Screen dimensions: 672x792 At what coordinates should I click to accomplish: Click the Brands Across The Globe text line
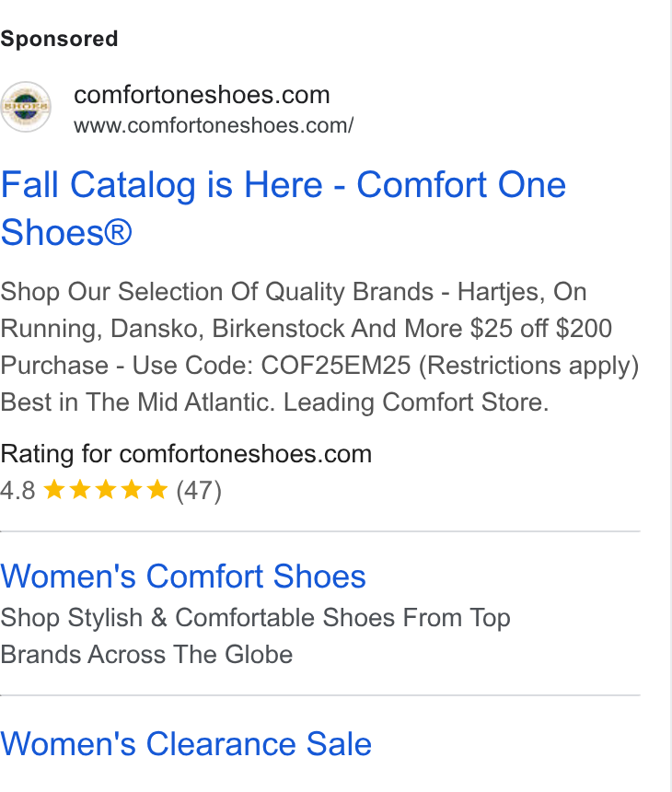click(x=146, y=655)
